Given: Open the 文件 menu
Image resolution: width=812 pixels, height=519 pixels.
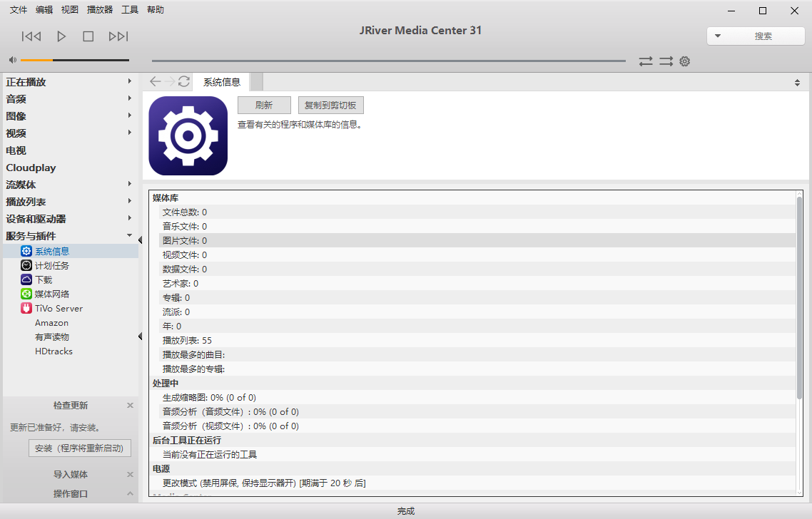Looking at the screenshot, I should coord(18,10).
